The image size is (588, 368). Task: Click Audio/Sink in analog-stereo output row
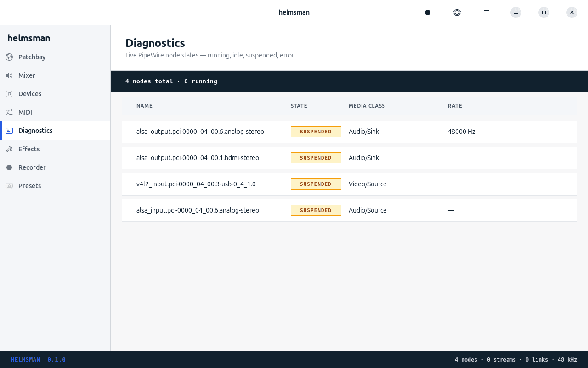[x=364, y=132]
